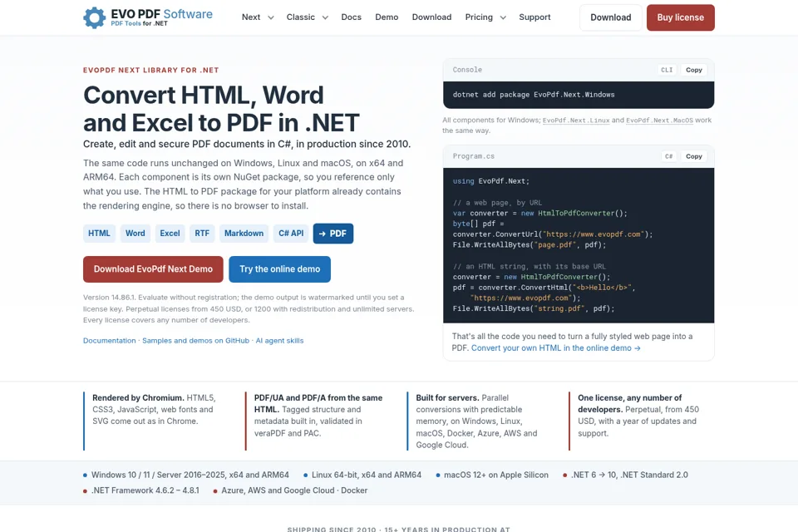This screenshot has width=798, height=532.
Task: Select the HTML format chip
Action: pos(99,233)
